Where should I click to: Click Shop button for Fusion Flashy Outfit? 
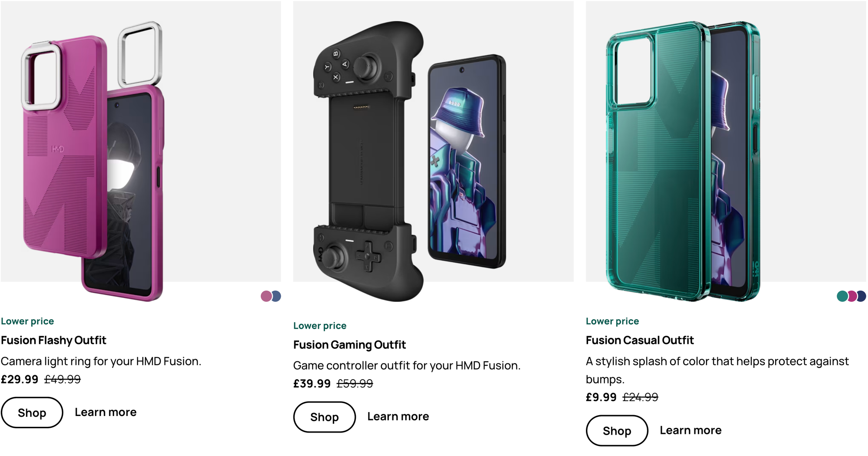click(32, 413)
